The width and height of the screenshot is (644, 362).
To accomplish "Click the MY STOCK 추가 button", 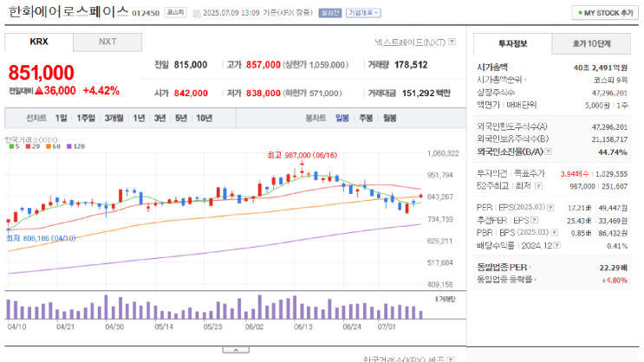I will click(x=605, y=13).
